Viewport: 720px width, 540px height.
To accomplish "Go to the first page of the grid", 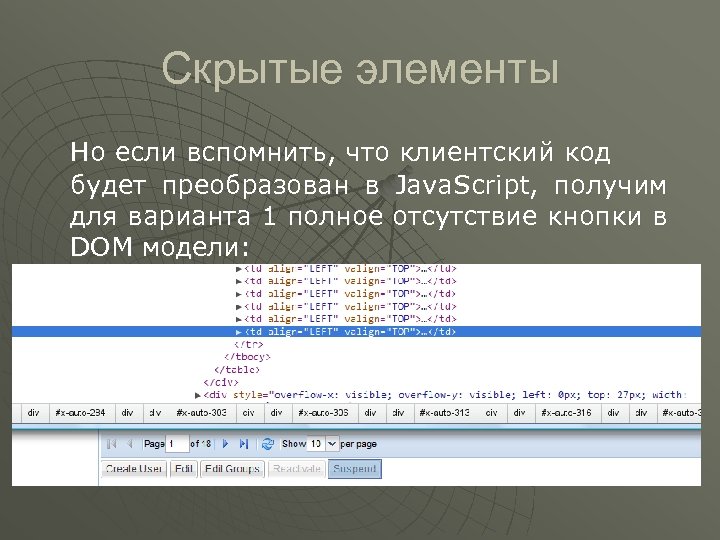I will point(111,444).
